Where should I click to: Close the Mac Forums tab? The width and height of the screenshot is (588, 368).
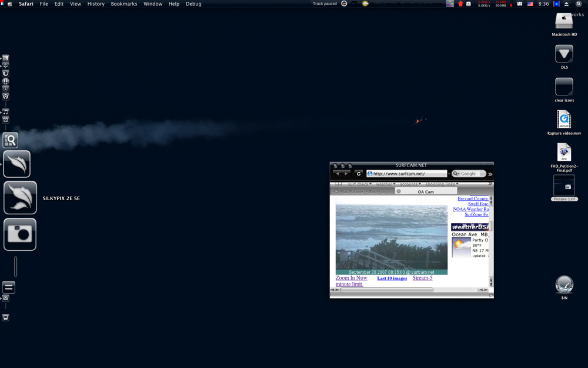point(336,191)
